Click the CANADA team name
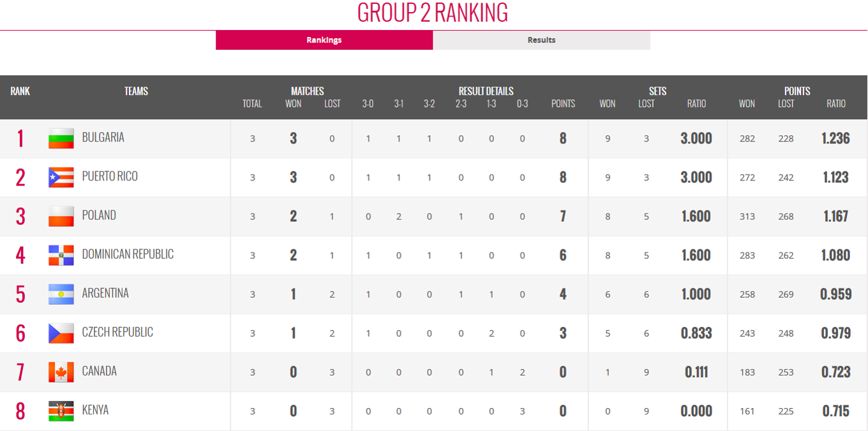The width and height of the screenshot is (868, 431). pos(100,370)
